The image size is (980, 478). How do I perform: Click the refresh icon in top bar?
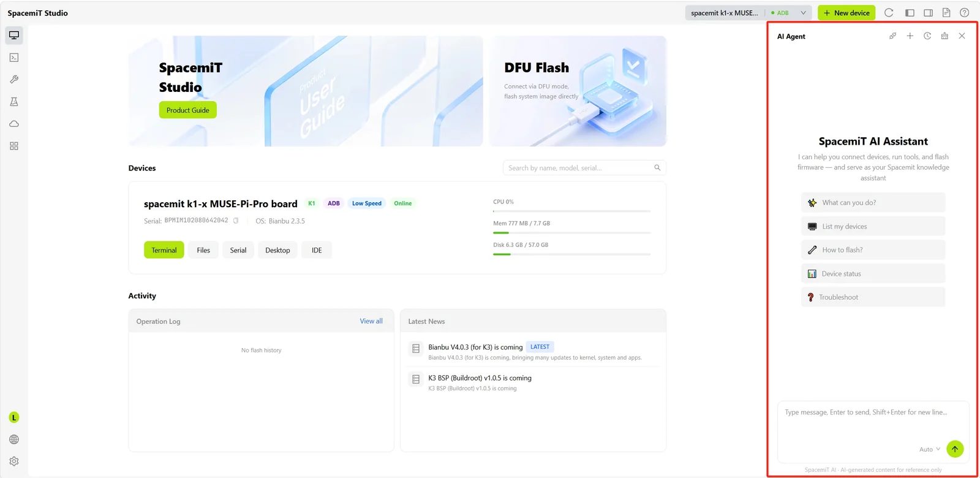(x=889, y=13)
